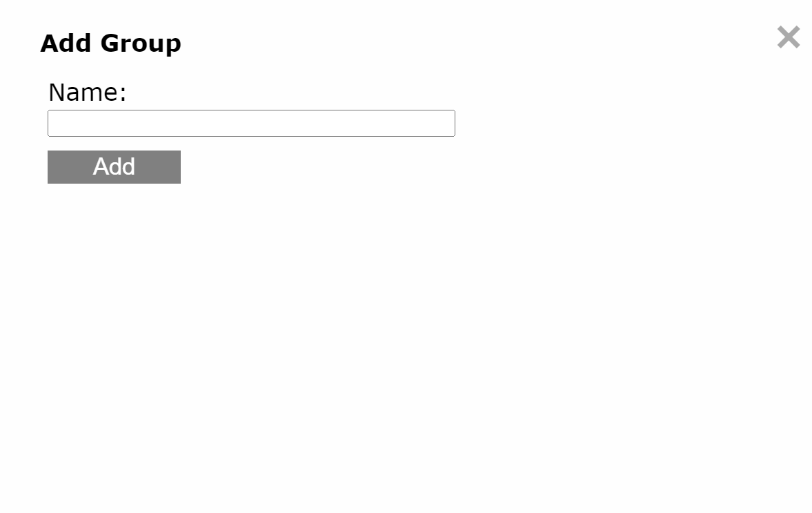Select the empty Name input box
Image resolution: width=812 pixels, height=513 pixels.
(x=251, y=124)
